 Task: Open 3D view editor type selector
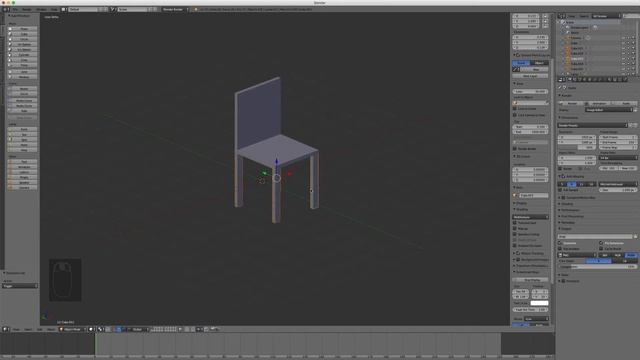pyautogui.click(x=6, y=329)
